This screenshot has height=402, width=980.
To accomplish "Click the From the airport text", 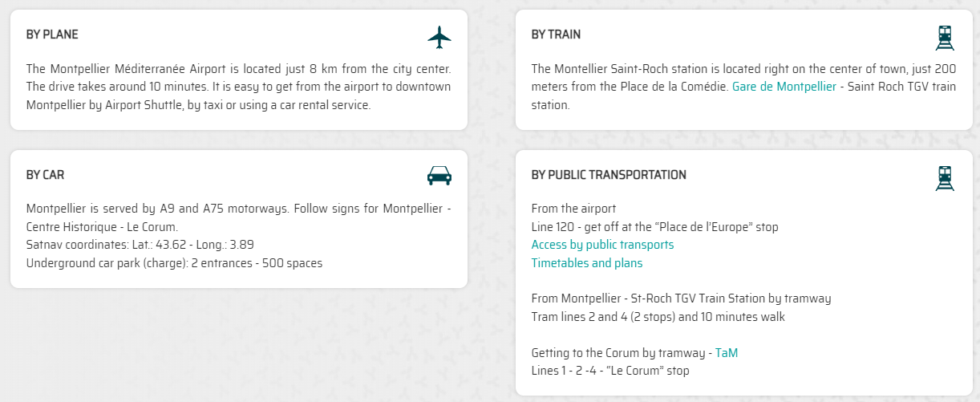I will tap(573, 209).
